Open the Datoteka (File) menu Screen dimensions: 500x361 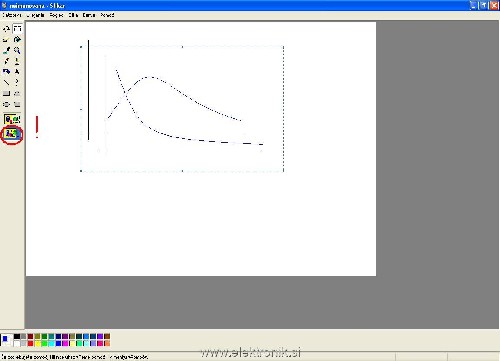coord(12,15)
